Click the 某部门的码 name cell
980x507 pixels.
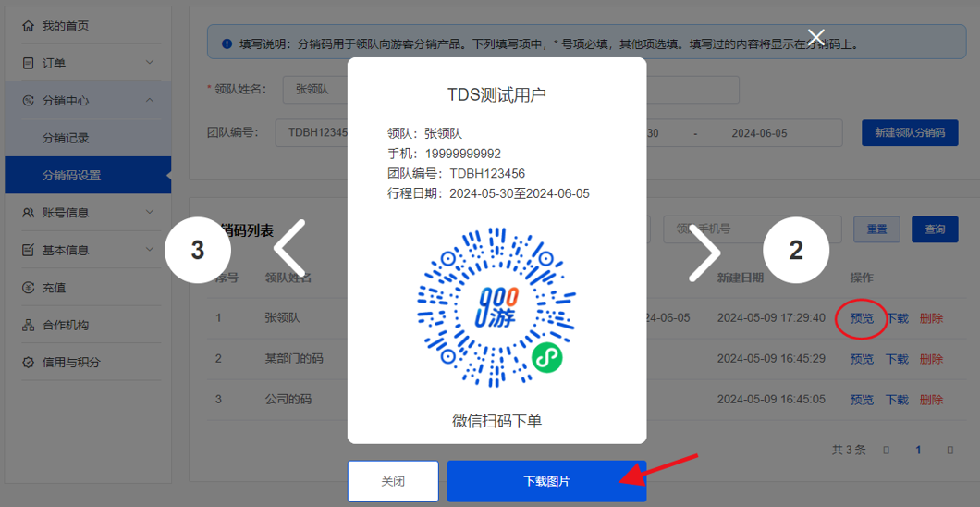[294, 359]
